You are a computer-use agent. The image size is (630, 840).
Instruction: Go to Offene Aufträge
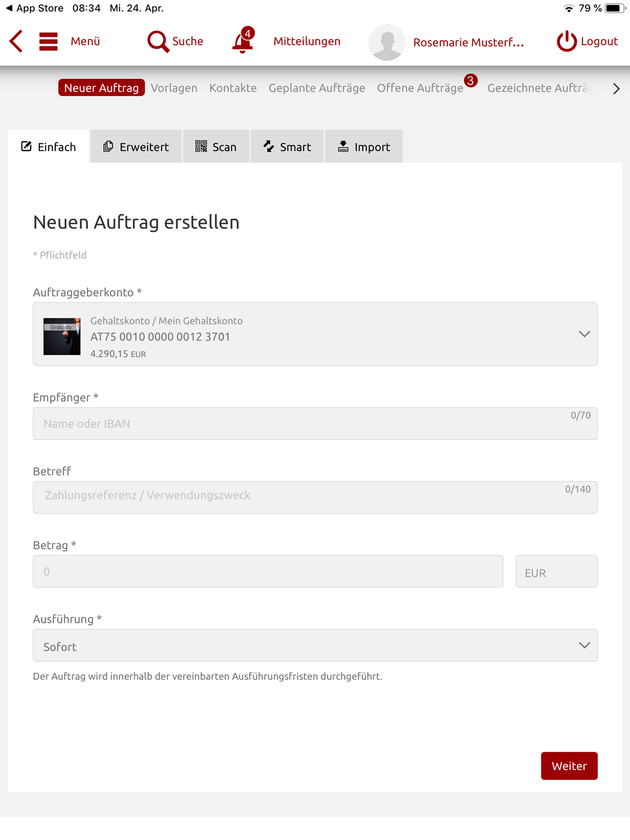click(x=420, y=88)
